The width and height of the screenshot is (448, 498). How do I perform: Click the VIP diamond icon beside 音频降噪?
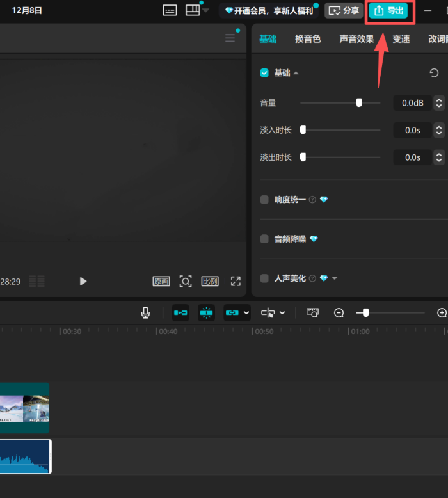click(314, 239)
